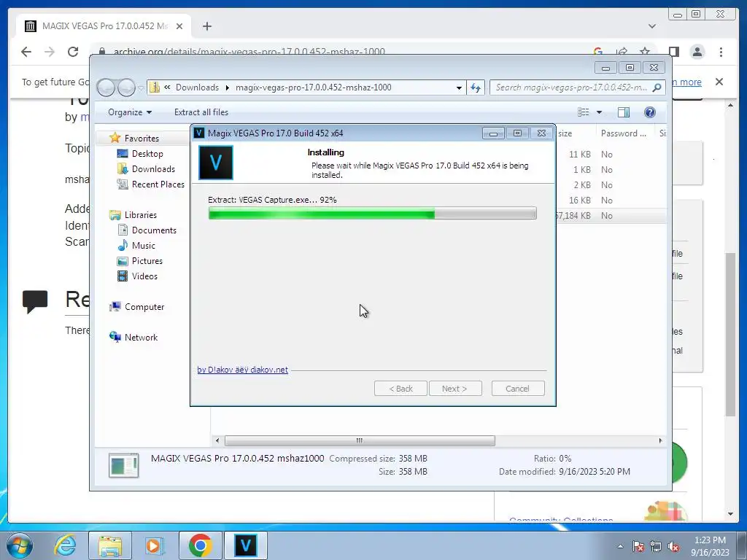The width and height of the screenshot is (747, 560).
Task: Click the share page icon in address bar
Action: [622, 52]
